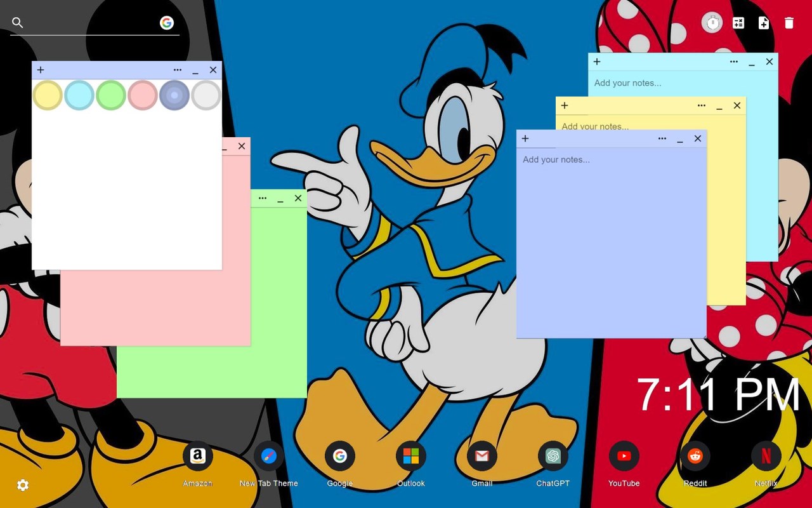
Task: Click the magnifier search icon
Action: point(18,23)
